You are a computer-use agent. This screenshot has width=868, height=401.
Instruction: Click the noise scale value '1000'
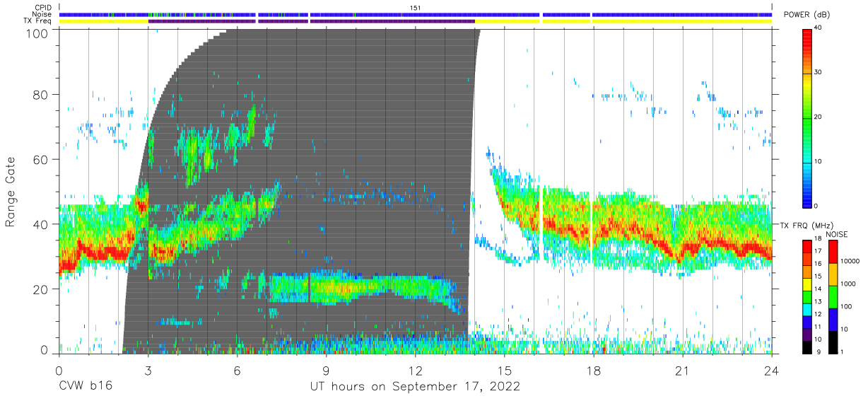coord(848,283)
